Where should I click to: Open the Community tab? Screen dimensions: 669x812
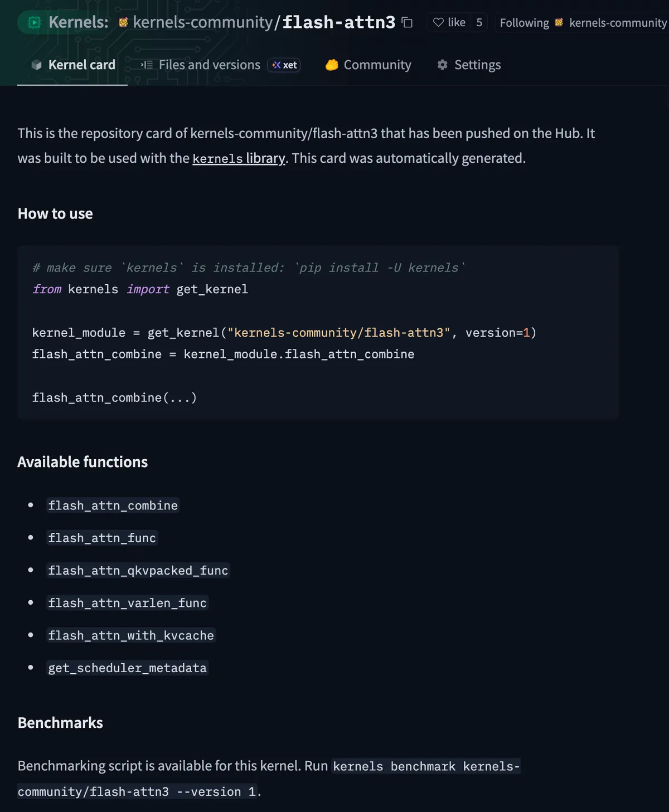(x=368, y=65)
